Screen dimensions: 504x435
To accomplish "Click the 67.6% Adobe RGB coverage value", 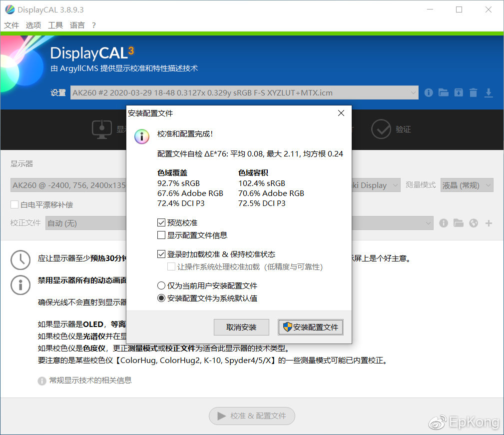I will (x=190, y=193).
